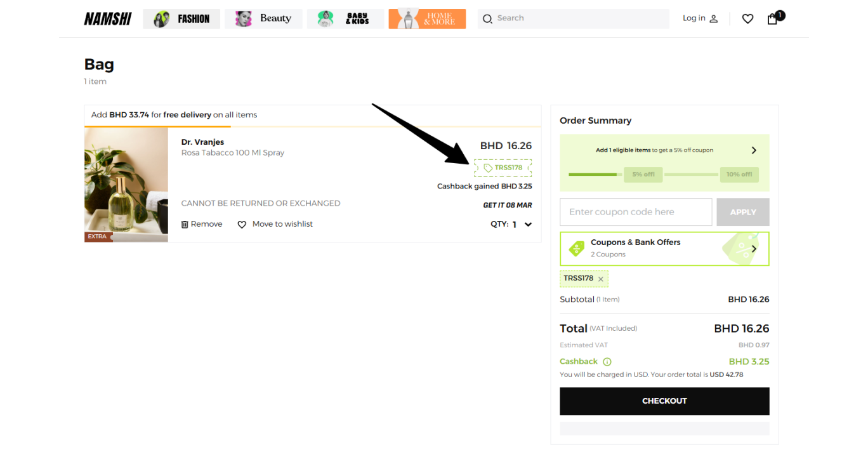
Task: Click the NAMSHI logo
Action: [x=108, y=18]
